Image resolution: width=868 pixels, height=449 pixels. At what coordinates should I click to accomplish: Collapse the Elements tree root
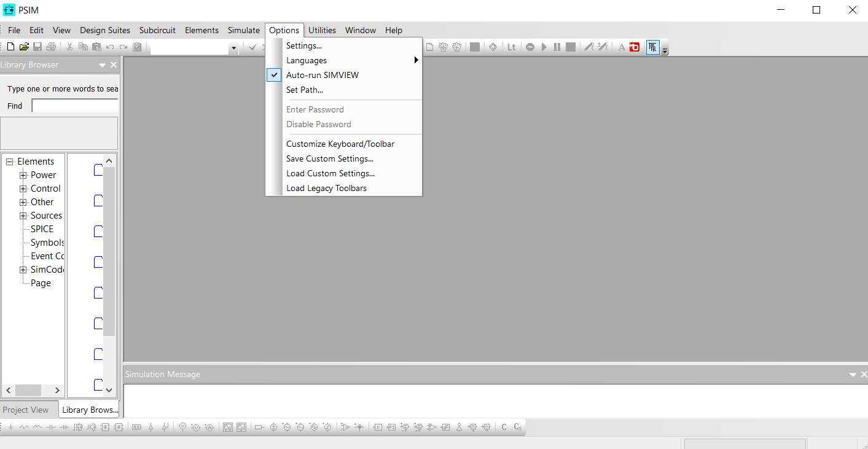click(x=10, y=162)
